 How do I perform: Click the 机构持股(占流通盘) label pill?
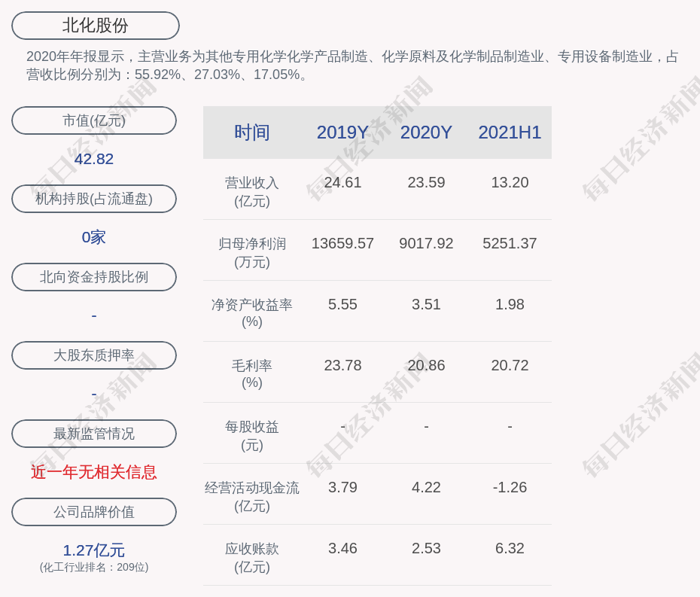pos(94,199)
